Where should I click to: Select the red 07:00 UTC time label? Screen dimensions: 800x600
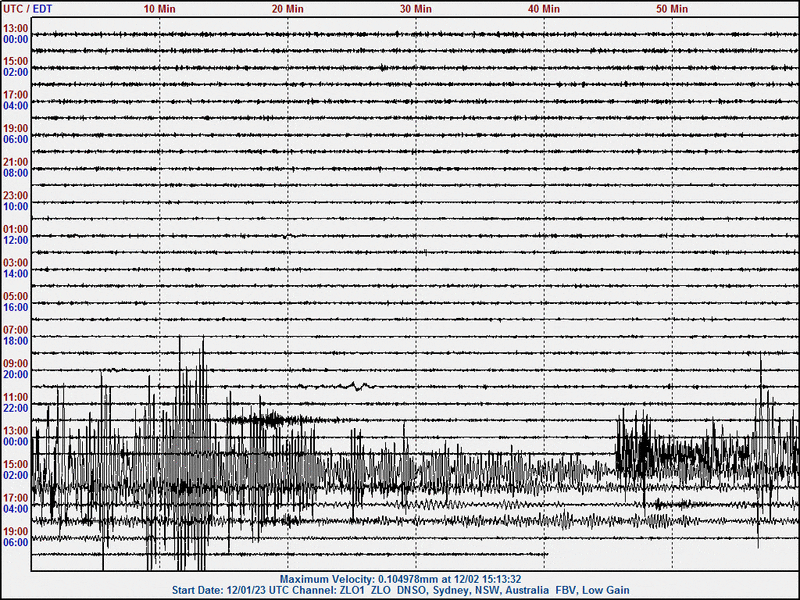(x=16, y=330)
